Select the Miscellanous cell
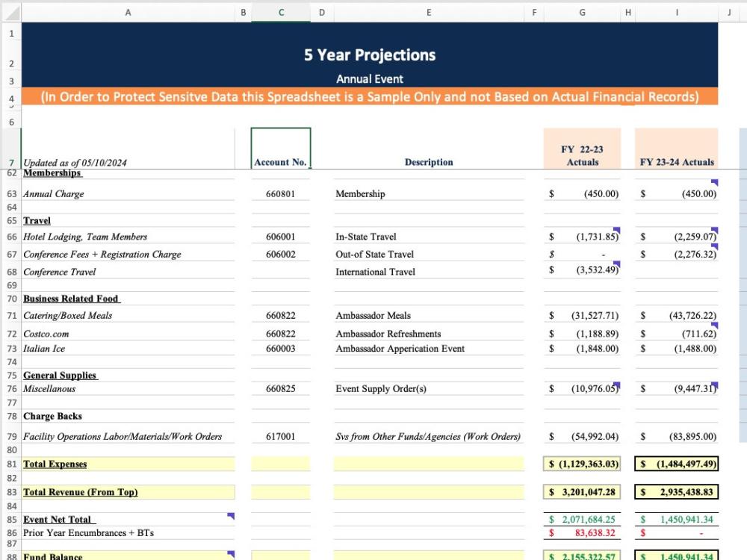The image size is (747, 560). point(128,388)
